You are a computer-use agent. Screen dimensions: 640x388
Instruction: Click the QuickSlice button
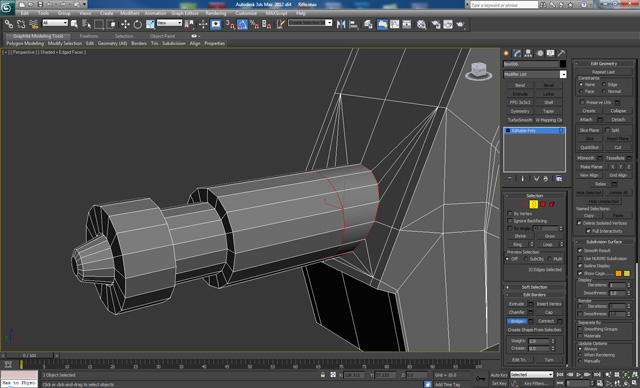[589, 147]
